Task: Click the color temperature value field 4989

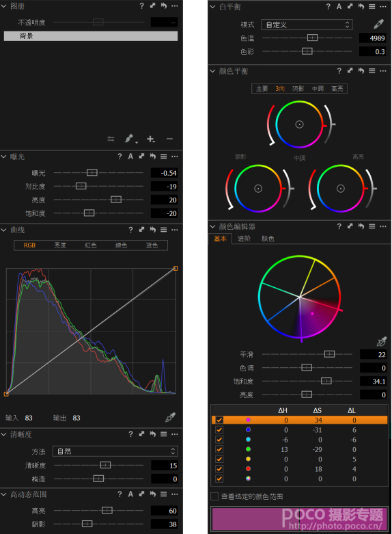Action: click(373, 38)
